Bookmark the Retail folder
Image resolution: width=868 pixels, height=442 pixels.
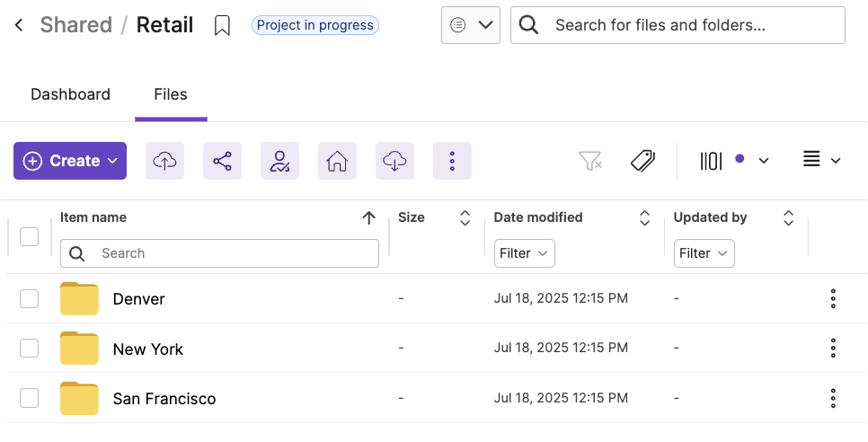pos(222,25)
